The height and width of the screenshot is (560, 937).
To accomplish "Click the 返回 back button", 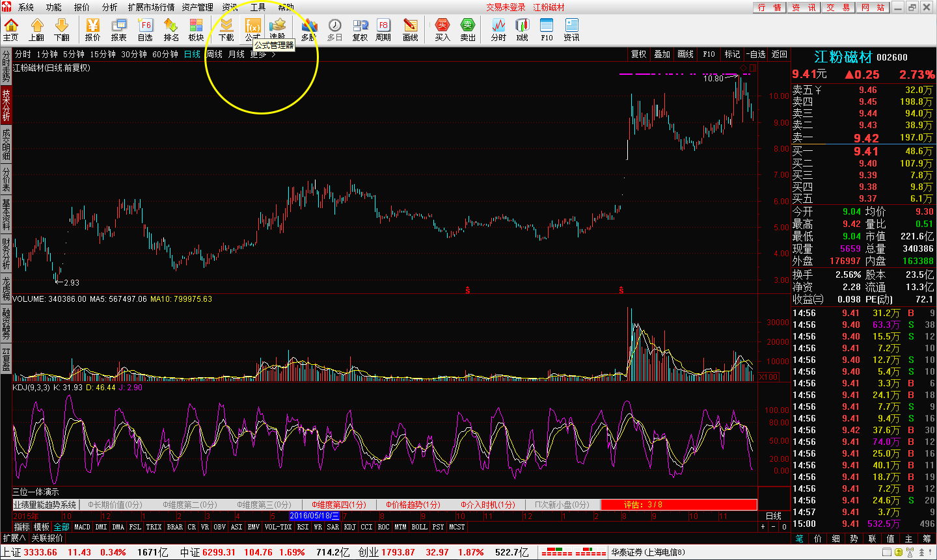I will tap(780, 55).
